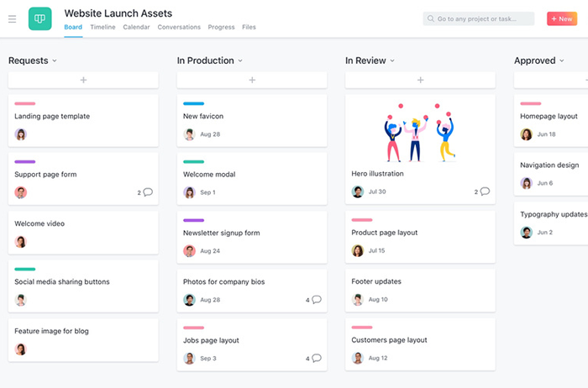Open the Welcome video card
This screenshot has height=388, width=588.
click(x=83, y=233)
